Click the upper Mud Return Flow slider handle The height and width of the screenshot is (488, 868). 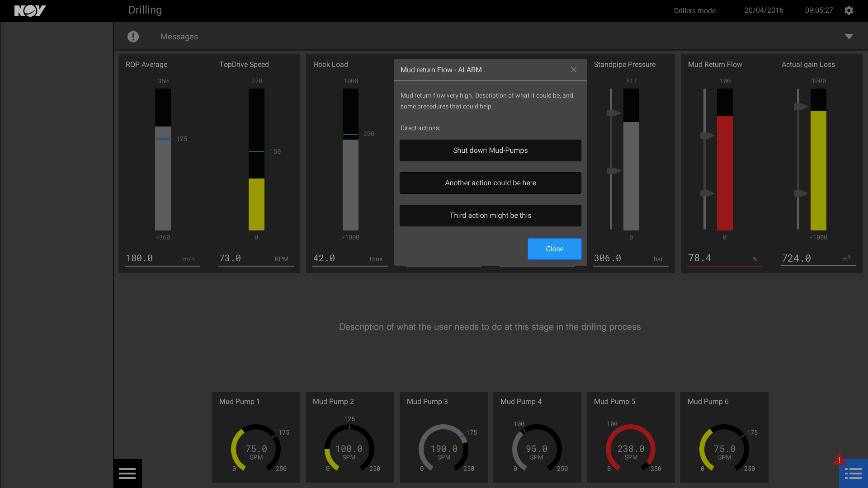[708, 136]
